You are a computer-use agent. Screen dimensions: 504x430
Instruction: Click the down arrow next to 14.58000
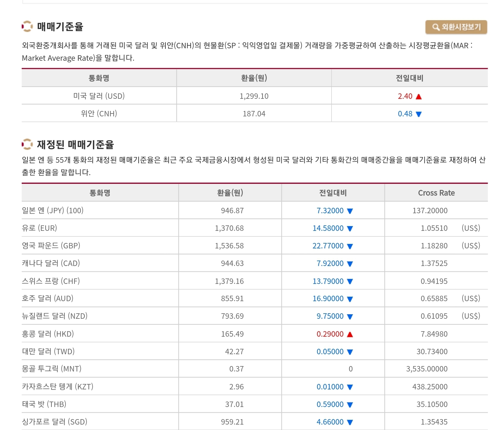[x=350, y=229]
